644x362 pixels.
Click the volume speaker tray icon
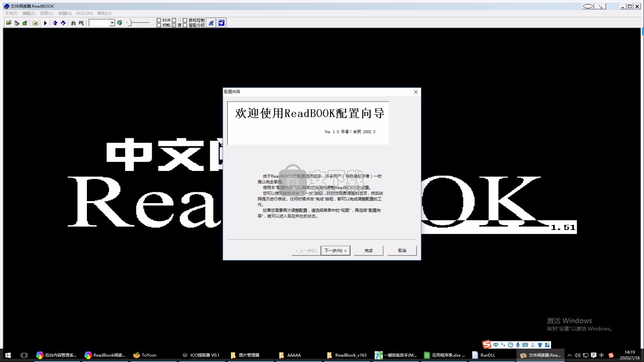pos(578,355)
